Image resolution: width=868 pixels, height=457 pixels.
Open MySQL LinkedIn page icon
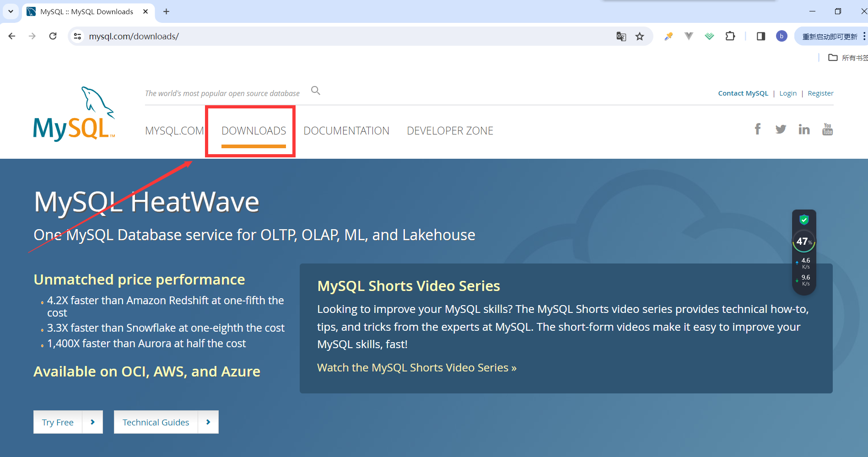804,129
